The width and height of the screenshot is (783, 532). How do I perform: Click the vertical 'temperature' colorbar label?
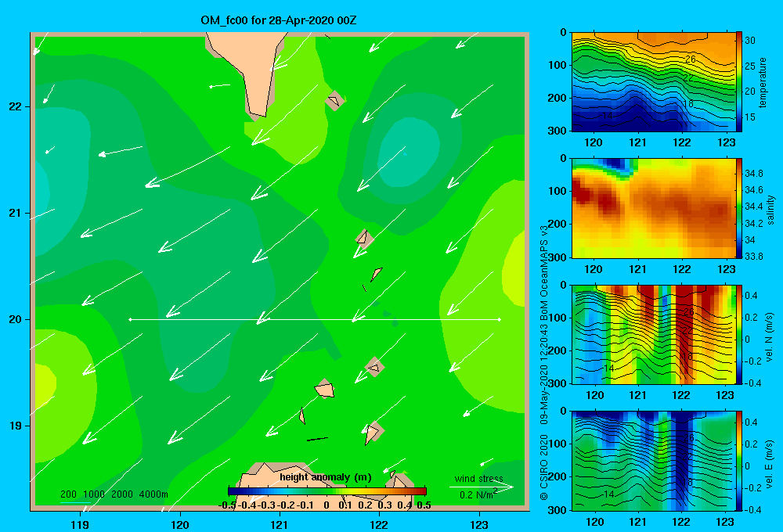tap(763, 82)
